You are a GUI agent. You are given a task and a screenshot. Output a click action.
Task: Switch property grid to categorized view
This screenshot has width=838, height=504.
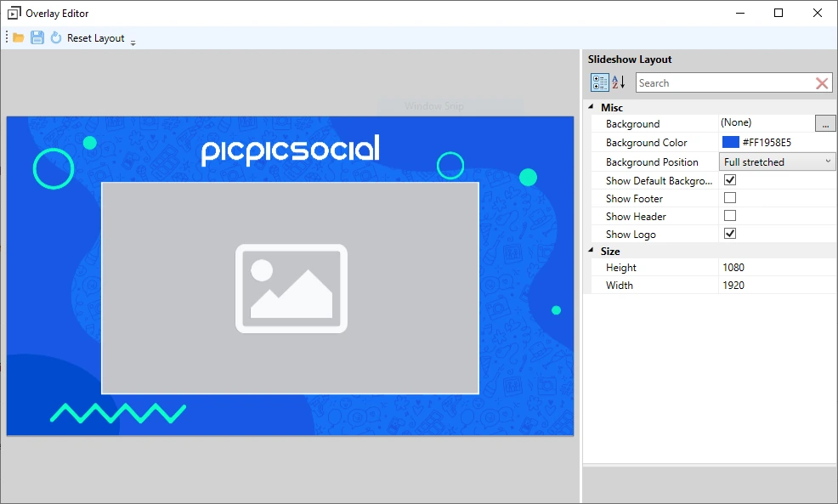click(x=599, y=82)
